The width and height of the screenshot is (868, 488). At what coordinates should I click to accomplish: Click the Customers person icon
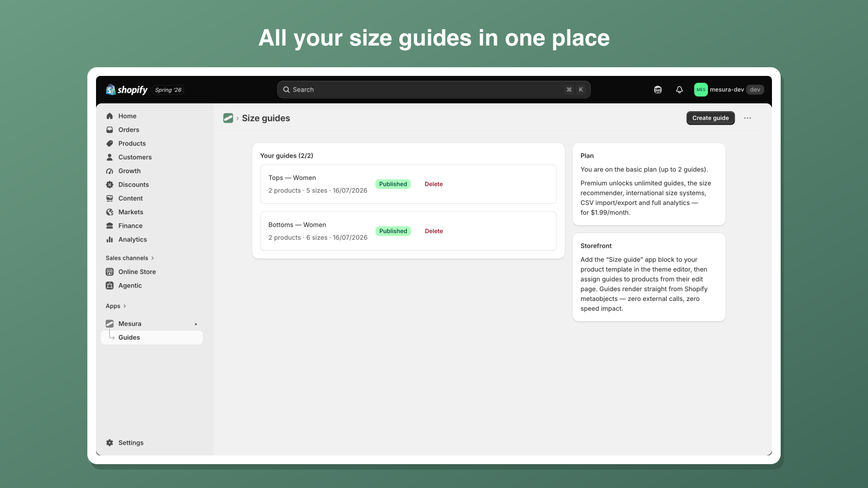point(110,157)
